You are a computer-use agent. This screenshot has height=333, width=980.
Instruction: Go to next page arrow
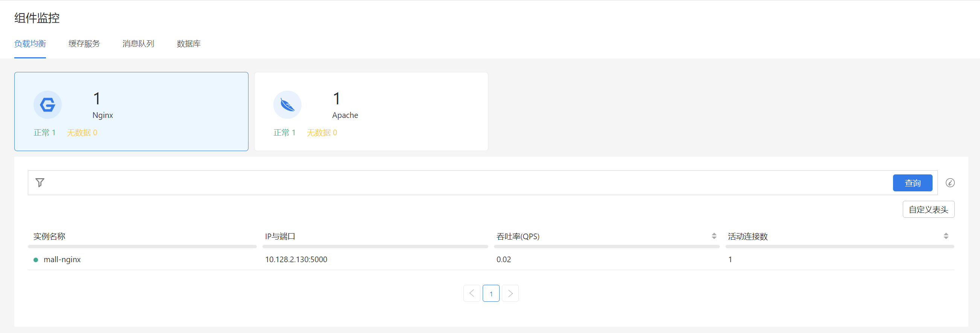coord(510,293)
